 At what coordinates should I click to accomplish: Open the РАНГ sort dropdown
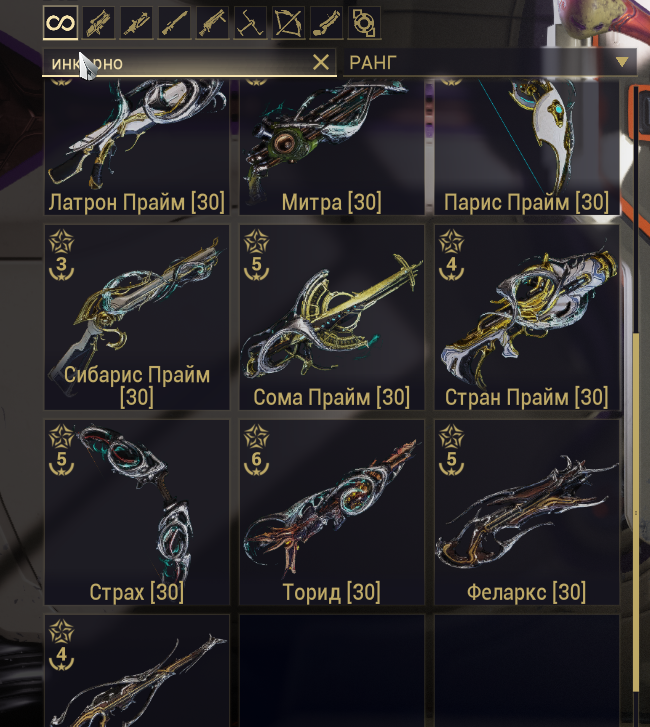click(x=490, y=62)
